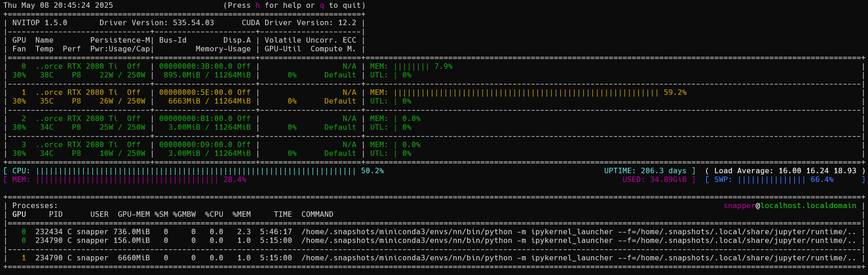
Task: Select the process row with PID 232434
Action: coord(49,232)
